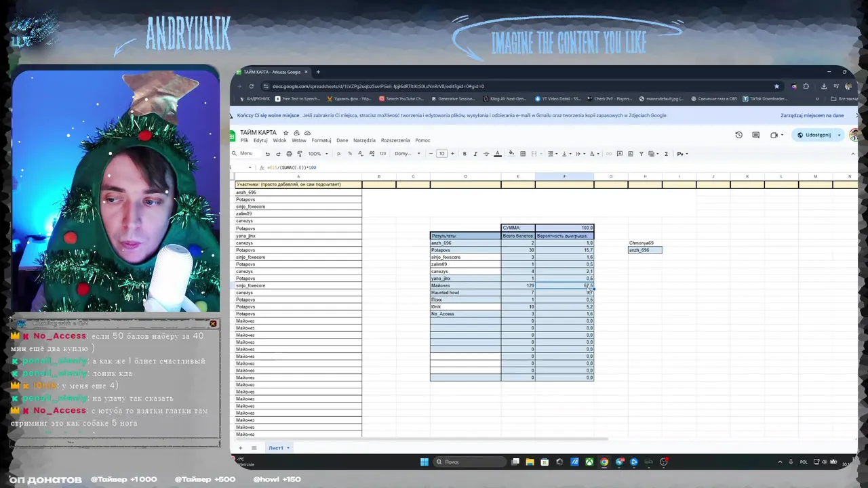Increase decimal places in toolbar

click(372, 154)
